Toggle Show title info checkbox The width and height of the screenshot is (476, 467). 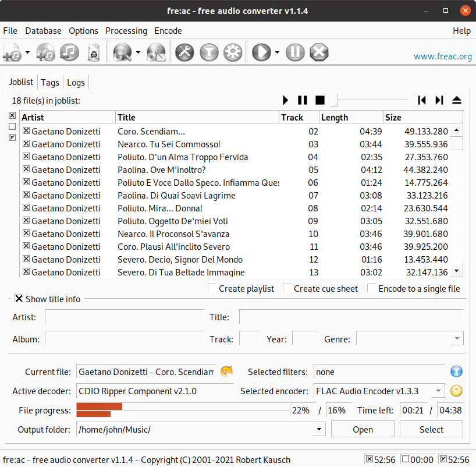19,299
